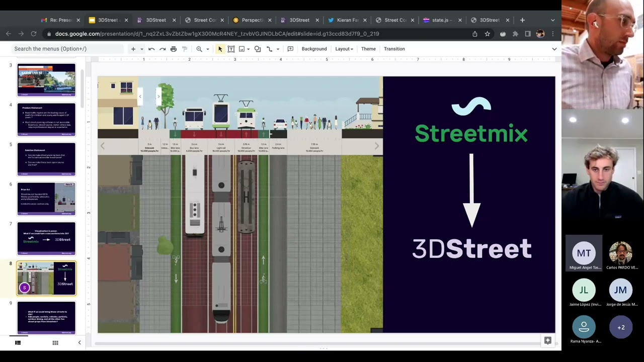Go forward in browser history
Image resolution: width=644 pixels, height=362 pixels.
[21, 34]
